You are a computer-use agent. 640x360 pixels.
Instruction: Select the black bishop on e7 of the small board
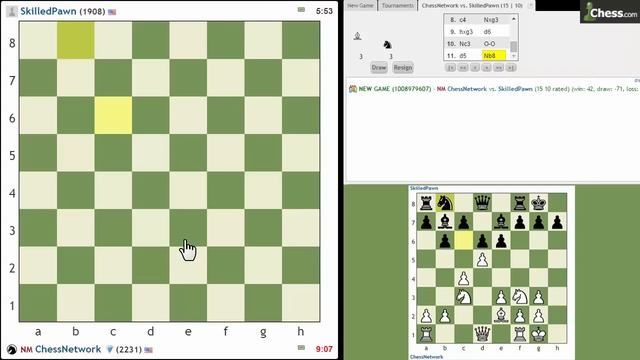click(501, 222)
